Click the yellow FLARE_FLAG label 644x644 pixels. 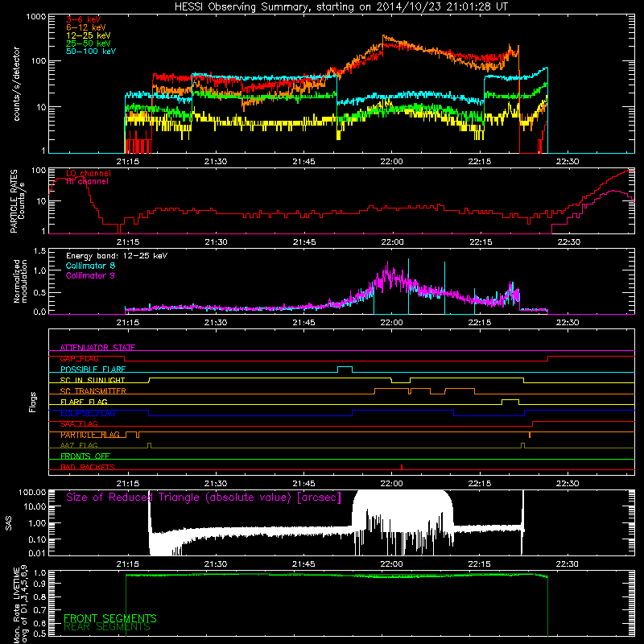pyautogui.click(x=84, y=402)
